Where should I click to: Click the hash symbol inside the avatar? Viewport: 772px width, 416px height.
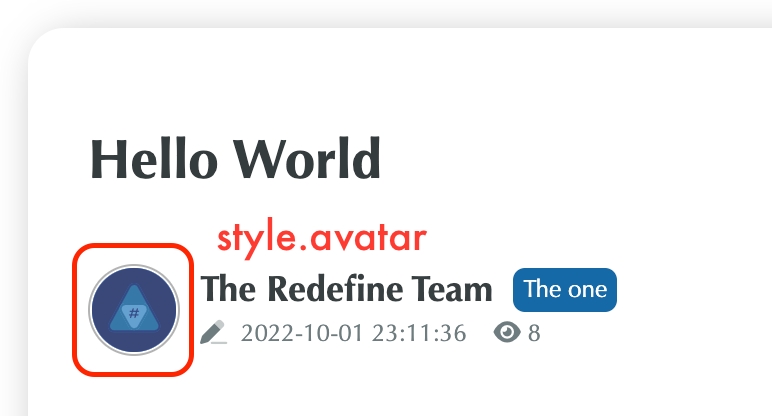[134, 313]
